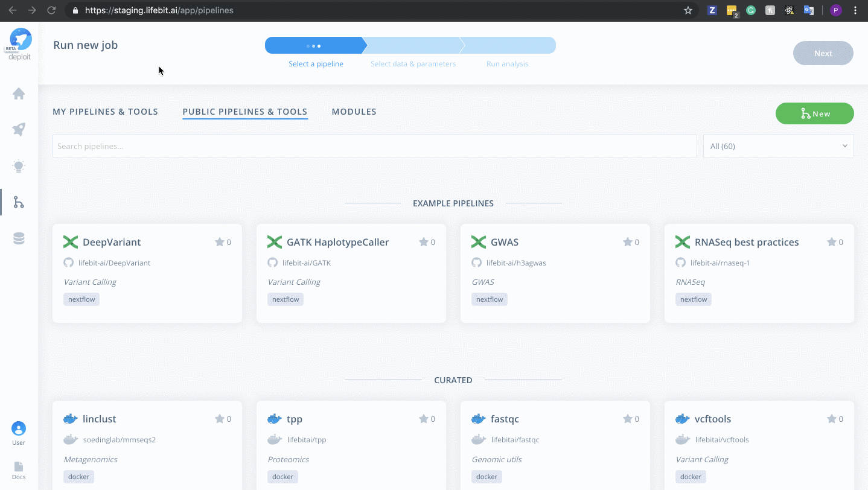Click the browser address bar
This screenshot has width=868, height=490.
tap(380, 10)
